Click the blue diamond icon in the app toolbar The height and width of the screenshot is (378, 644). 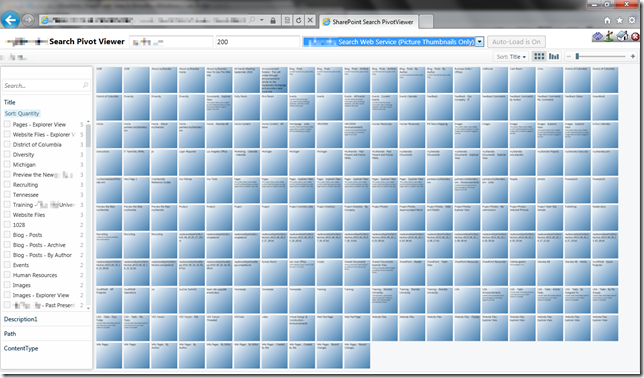click(597, 37)
